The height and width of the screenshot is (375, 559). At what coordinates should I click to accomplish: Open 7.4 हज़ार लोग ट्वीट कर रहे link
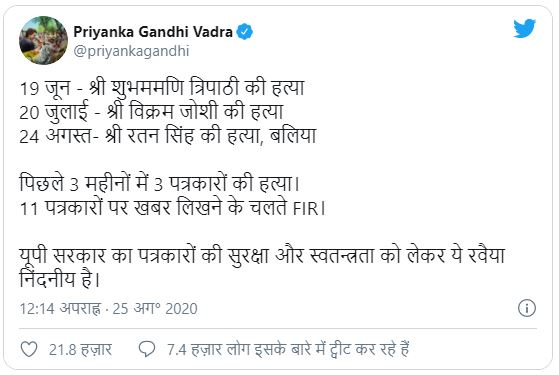click(x=288, y=349)
